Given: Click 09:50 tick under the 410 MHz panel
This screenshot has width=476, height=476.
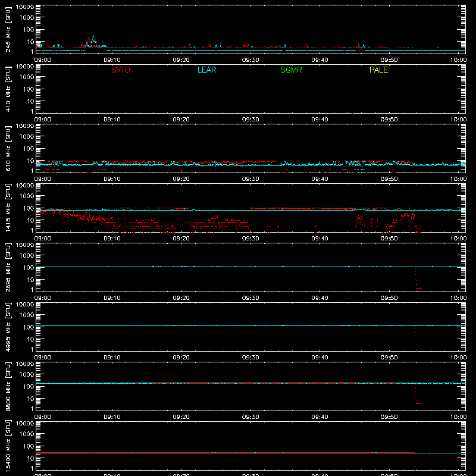Looking at the screenshot, I should (389, 120).
